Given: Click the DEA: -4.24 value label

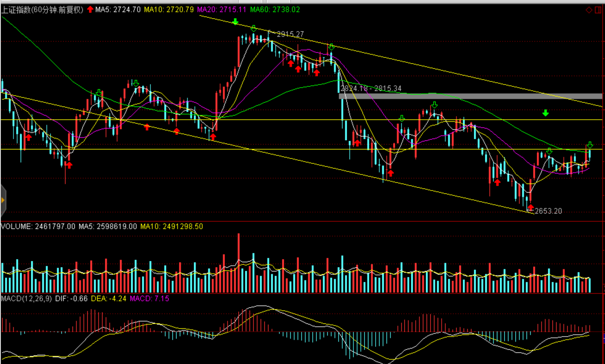Looking at the screenshot, I should [108, 299].
